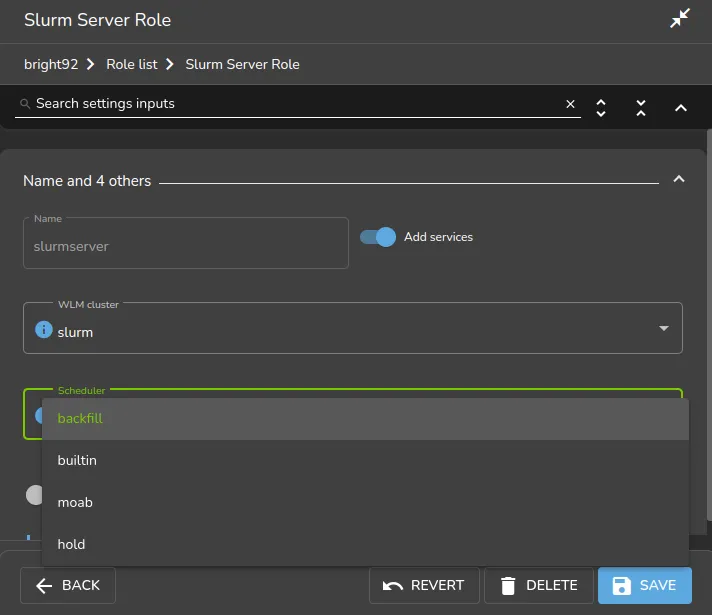Image resolution: width=712 pixels, height=615 pixels.
Task: Click the vertical scrollbar on the right
Action: point(709,325)
